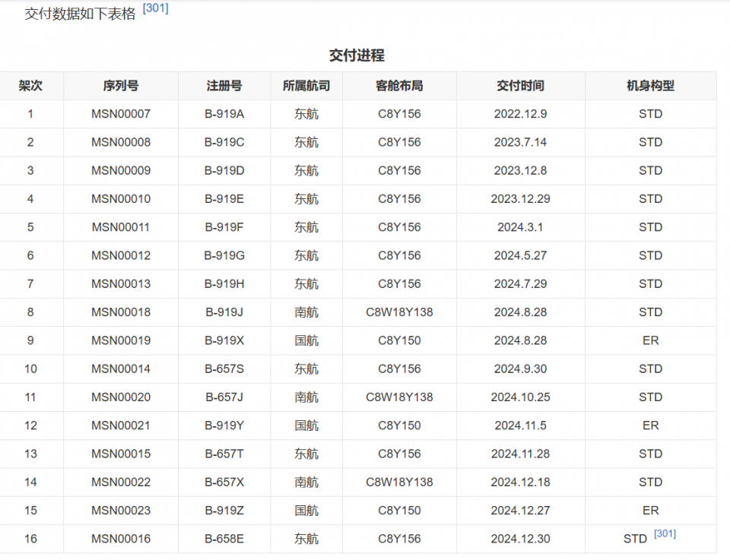Click registration B-919C

tap(224, 142)
